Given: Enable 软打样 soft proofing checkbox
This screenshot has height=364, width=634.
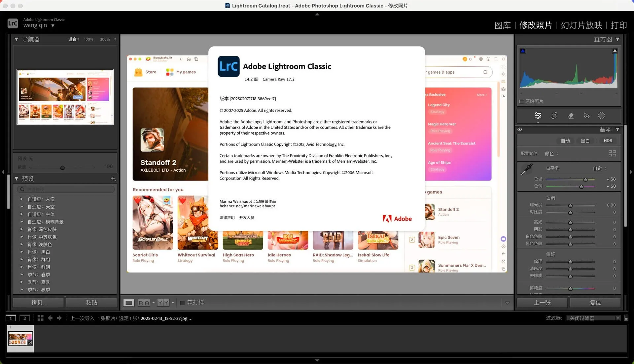Looking at the screenshot, I should click(x=182, y=303).
